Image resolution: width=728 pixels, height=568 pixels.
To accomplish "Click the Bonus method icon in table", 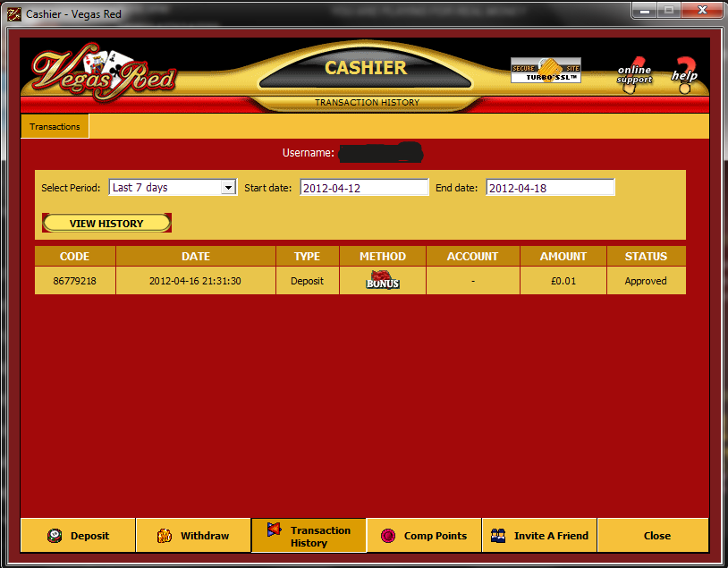I will coord(383,281).
